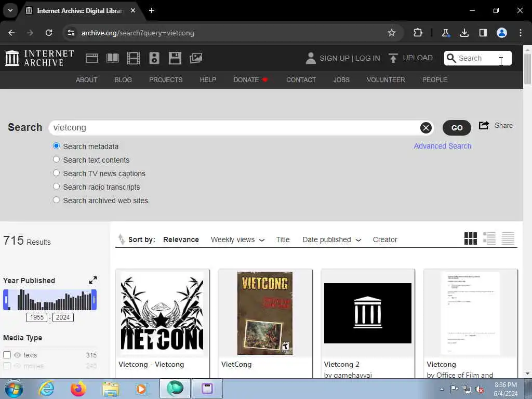The image size is (532, 399).
Task: Open the BLOG menu item
Action: pos(123,80)
